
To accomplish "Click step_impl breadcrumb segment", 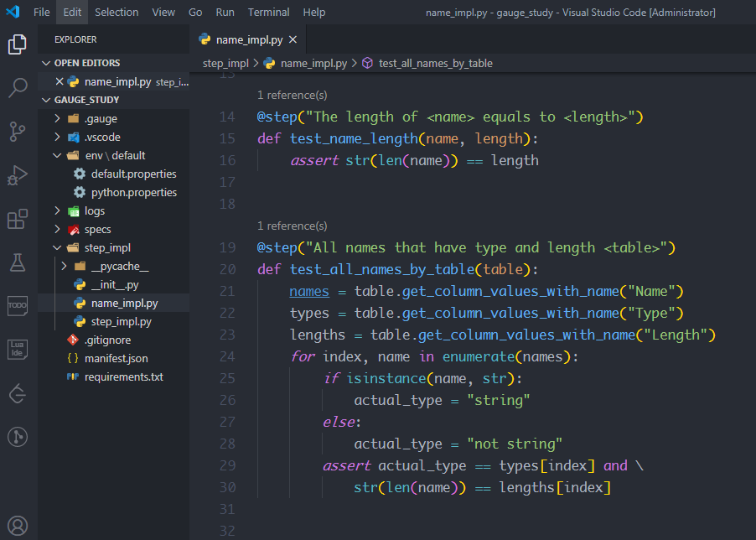I will point(225,63).
